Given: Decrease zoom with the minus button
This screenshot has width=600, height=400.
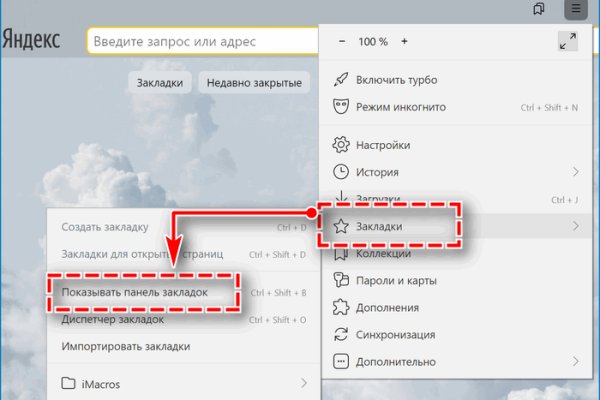Looking at the screenshot, I should click(343, 42).
